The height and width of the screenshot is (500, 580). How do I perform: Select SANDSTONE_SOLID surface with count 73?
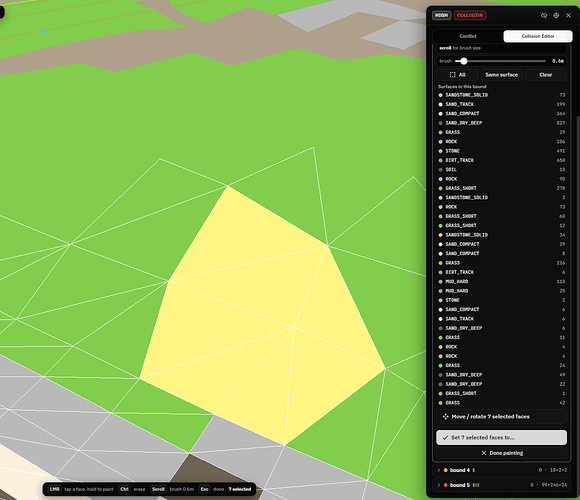501,95
